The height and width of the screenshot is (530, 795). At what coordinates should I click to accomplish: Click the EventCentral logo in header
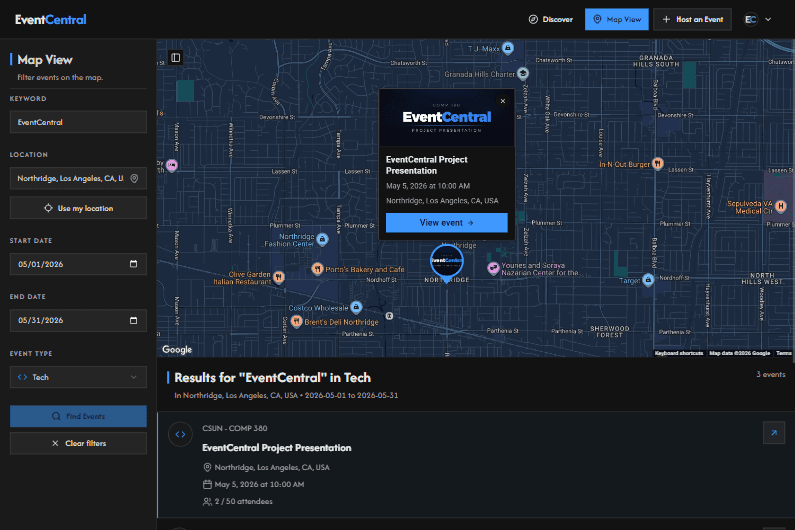point(51,20)
